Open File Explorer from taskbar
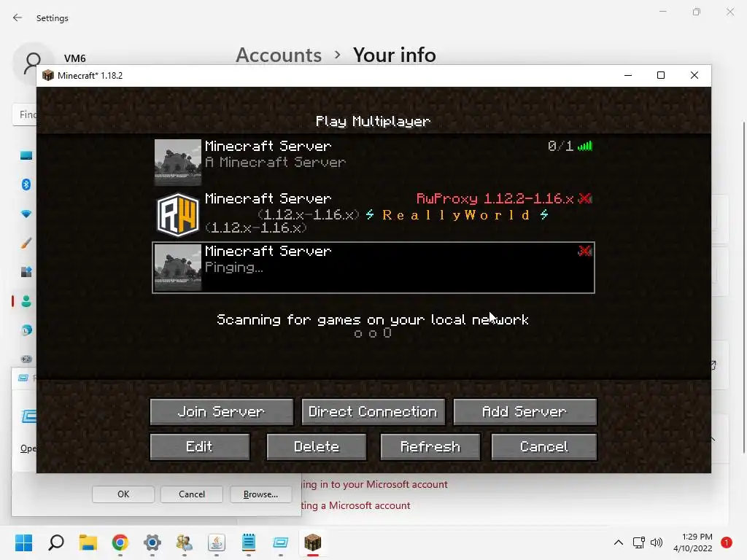 tap(88, 542)
